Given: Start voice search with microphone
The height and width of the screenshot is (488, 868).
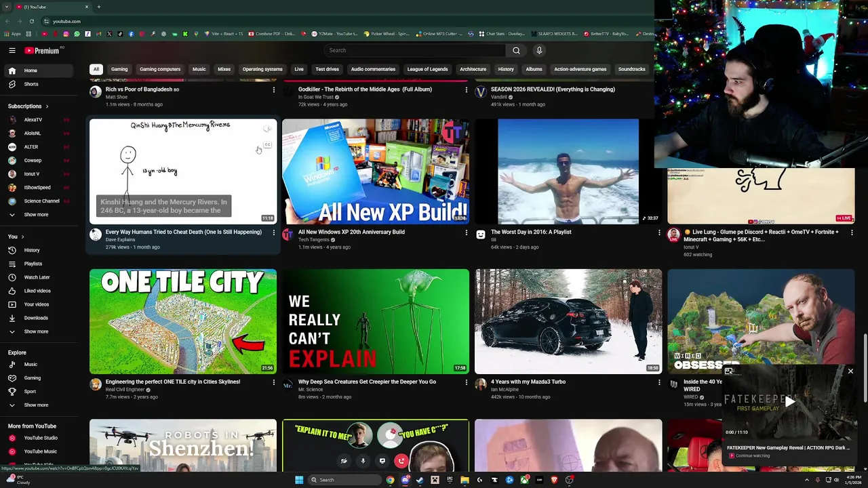Looking at the screenshot, I should (539, 50).
